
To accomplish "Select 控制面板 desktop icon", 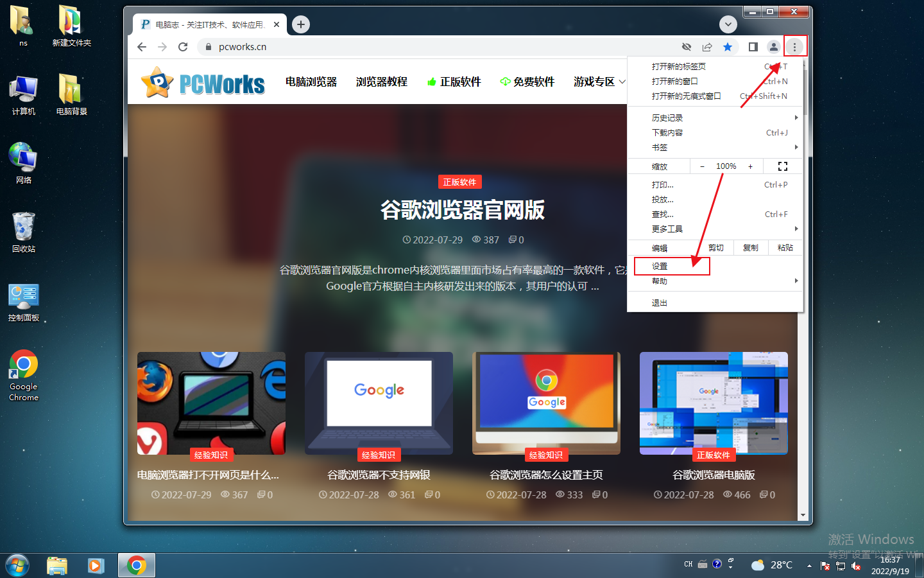I will (24, 302).
